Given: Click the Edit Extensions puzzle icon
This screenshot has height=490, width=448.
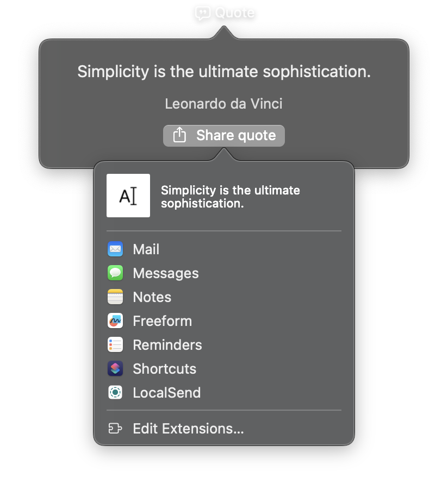Looking at the screenshot, I should coord(115,429).
